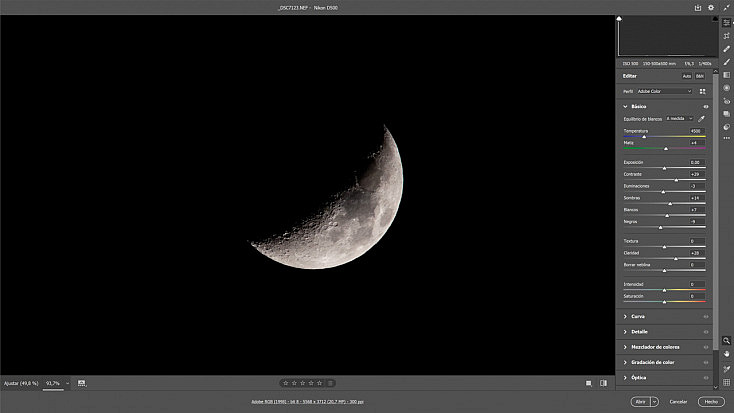Viewport: 734px width, 413px height.
Task: Expand the Óptica panel
Action: [625, 377]
